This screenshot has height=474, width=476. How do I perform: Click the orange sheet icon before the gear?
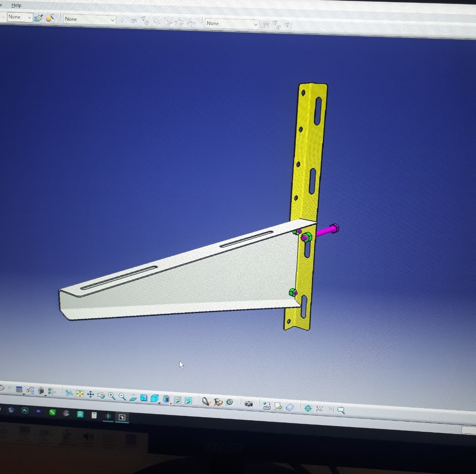click(218, 402)
